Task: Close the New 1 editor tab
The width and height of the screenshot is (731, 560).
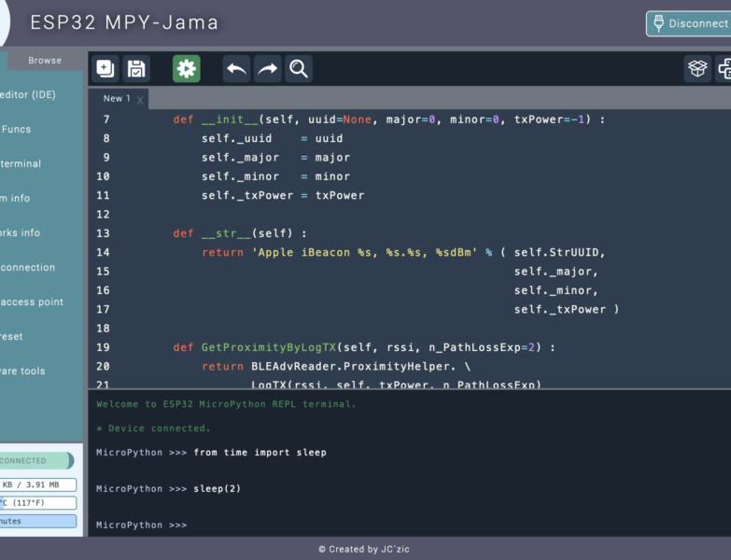Action: [x=141, y=100]
